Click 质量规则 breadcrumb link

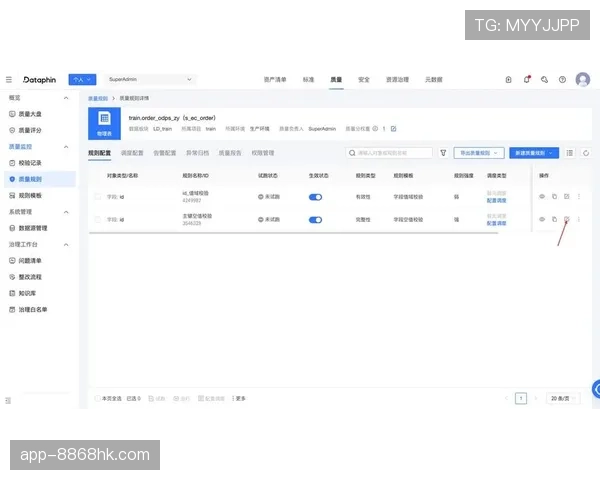pos(98,99)
